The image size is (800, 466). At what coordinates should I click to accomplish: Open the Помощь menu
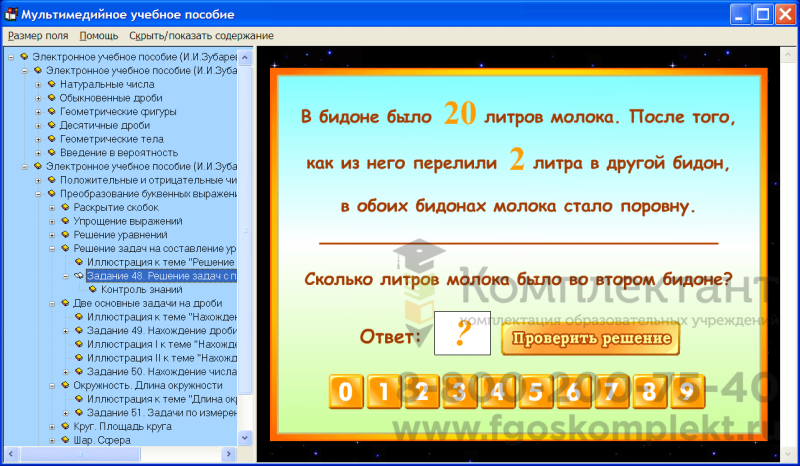[x=99, y=36]
